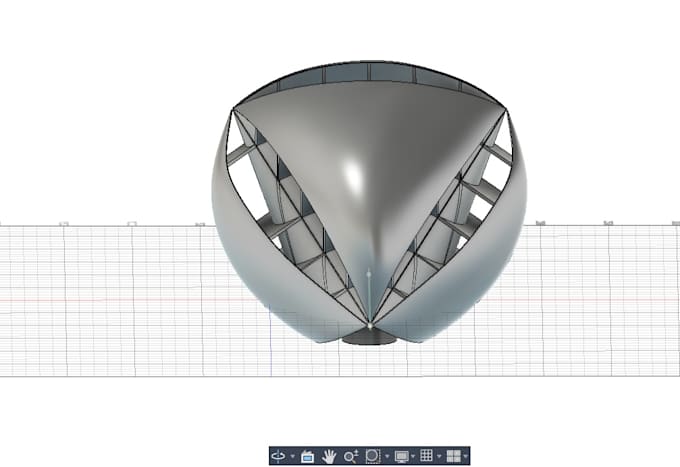Viewport: 680px width, 467px height.
Task: Expand the Viewports dropdown arrow
Action: point(466,456)
